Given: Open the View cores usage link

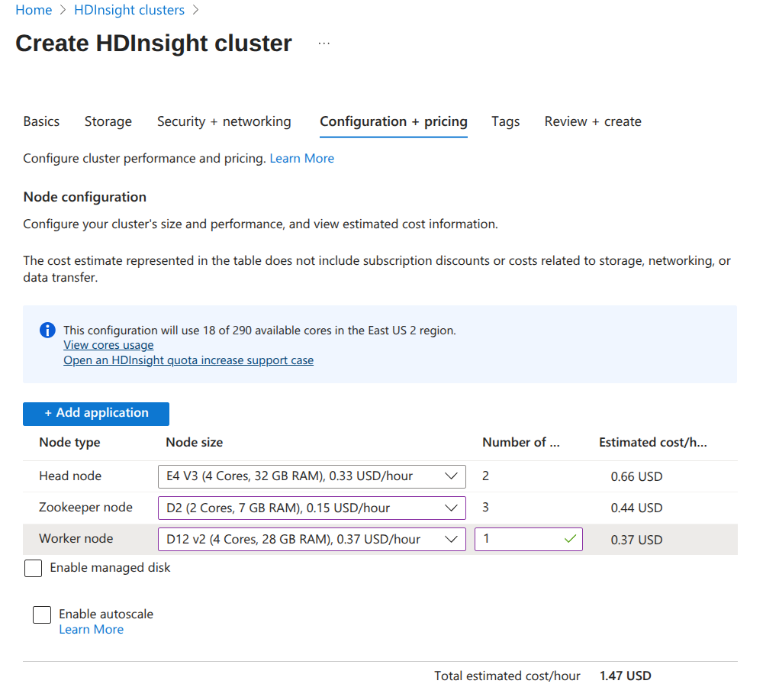Looking at the screenshot, I should (108, 345).
